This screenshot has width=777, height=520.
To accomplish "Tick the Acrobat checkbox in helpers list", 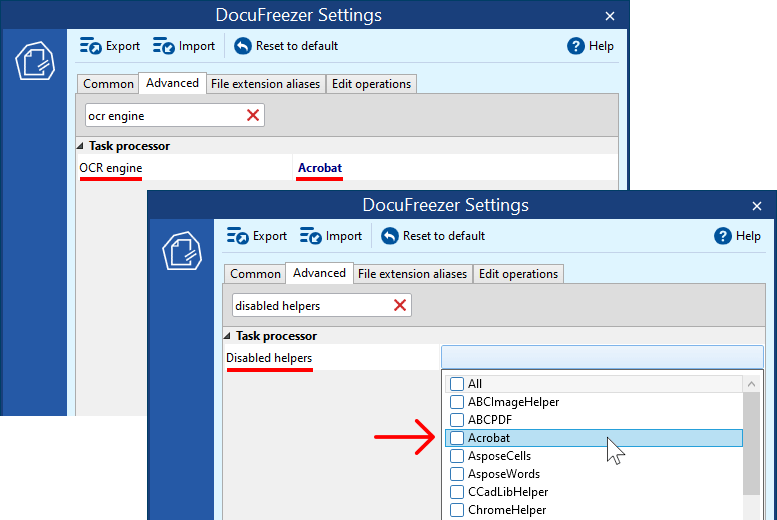I will click(457, 438).
